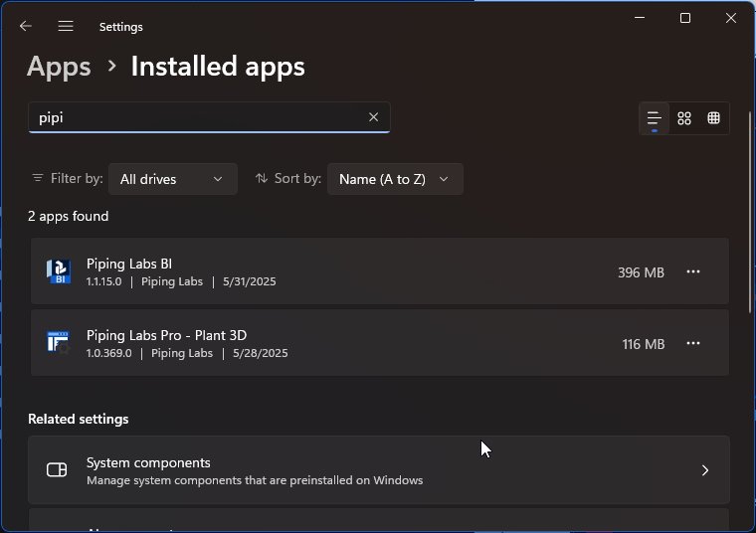Go to Apps in the breadcrumb
Viewport: 756px width, 533px height.
click(x=59, y=67)
